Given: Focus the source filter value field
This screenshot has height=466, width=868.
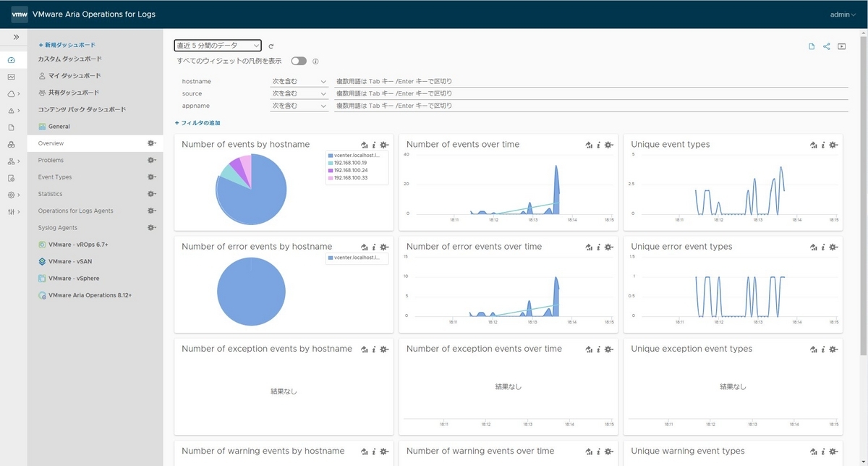Looking at the screenshot, I should coord(591,94).
